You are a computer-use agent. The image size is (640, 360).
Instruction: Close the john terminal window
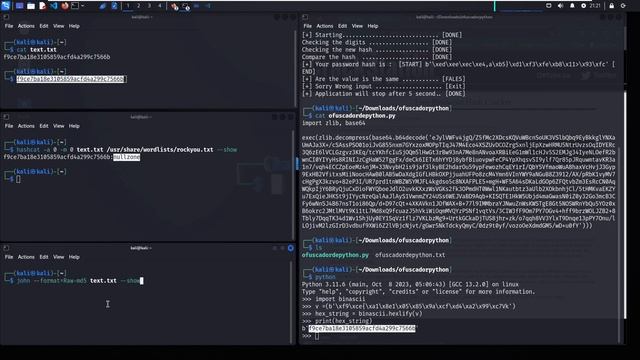click(x=291, y=248)
